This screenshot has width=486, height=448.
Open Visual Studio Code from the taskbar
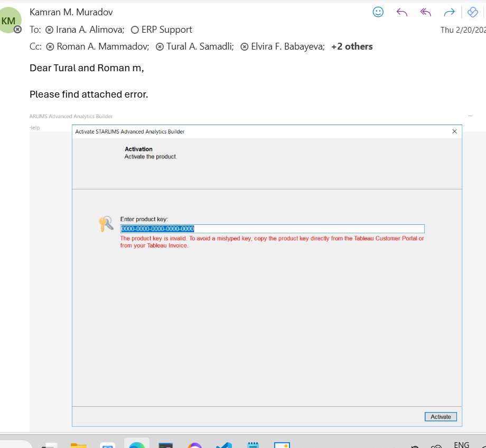(x=224, y=445)
